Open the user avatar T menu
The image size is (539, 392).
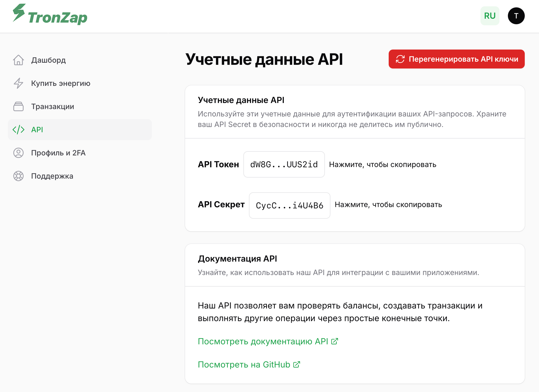point(516,16)
